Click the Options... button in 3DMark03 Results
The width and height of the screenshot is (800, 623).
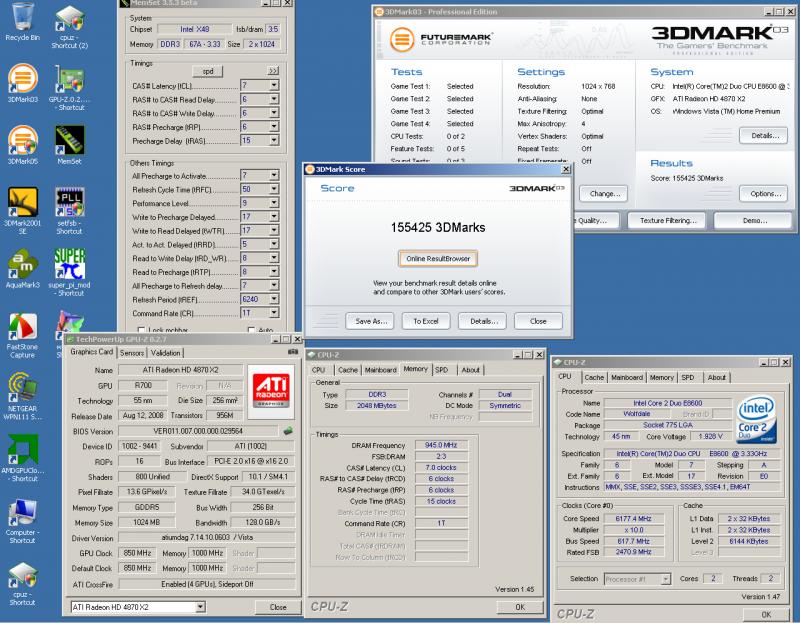[x=764, y=194]
